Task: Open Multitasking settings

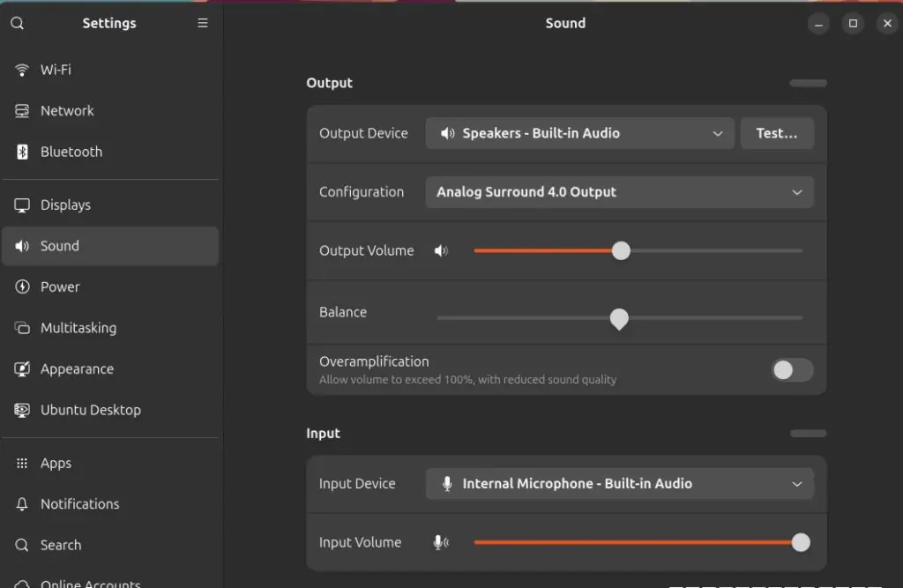Action: [x=110, y=328]
